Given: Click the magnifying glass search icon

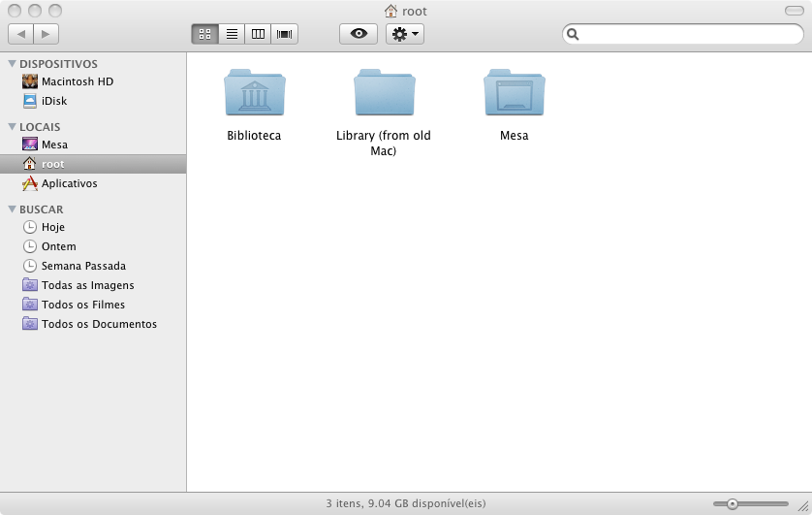Looking at the screenshot, I should [x=573, y=34].
